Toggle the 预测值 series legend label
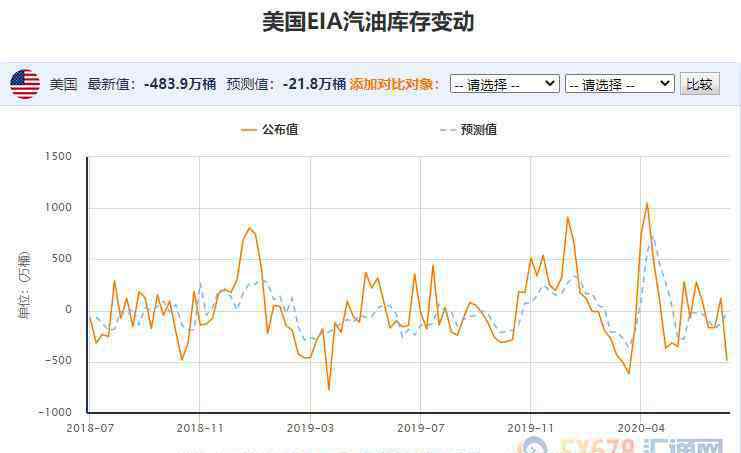741x453 pixels. click(x=479, y=129)
